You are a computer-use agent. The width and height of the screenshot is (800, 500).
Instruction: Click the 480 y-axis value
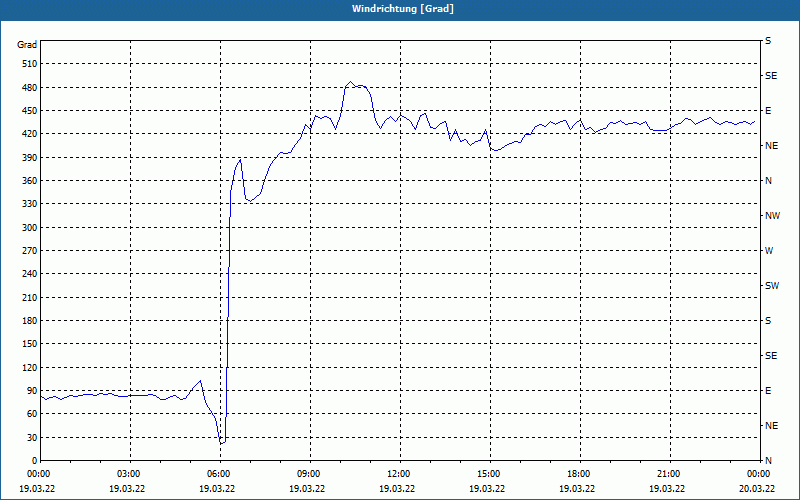point(30,88)
